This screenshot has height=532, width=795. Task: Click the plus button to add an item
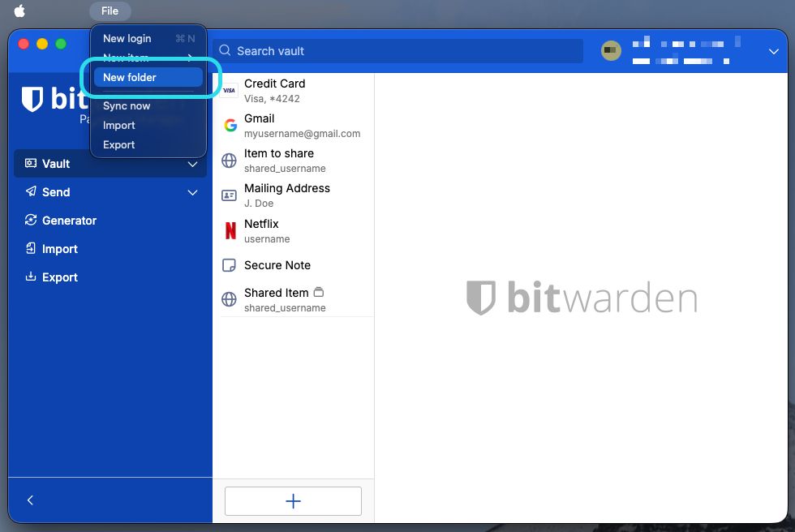(x=293, y=500)
